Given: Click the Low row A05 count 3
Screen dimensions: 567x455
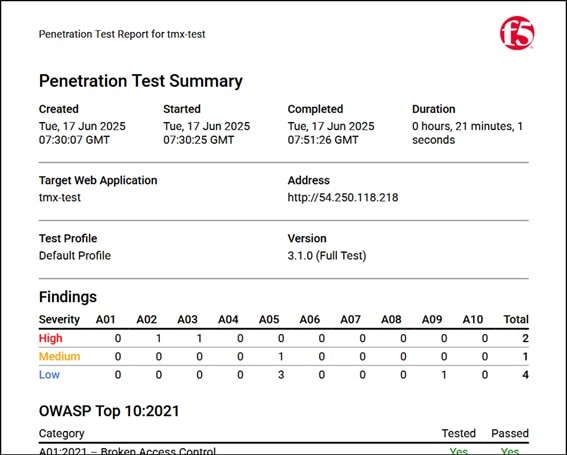Looking at the screenshot, I should pyautogui.click(x=281, y=374).
